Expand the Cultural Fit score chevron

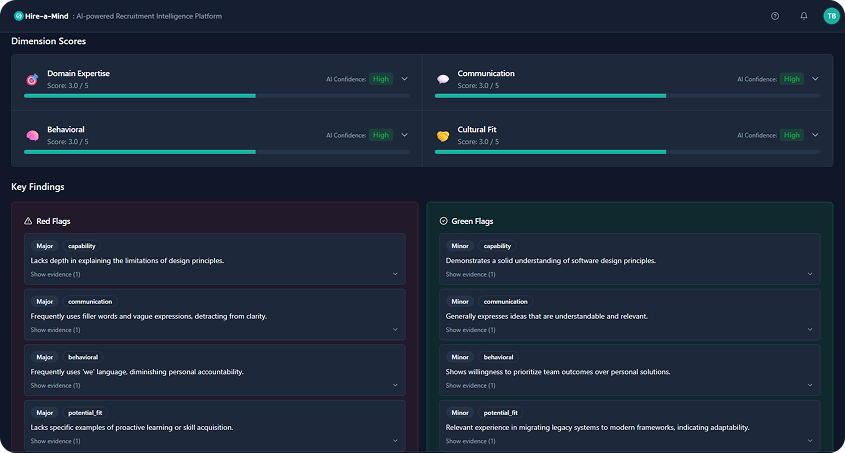point(815,135)
